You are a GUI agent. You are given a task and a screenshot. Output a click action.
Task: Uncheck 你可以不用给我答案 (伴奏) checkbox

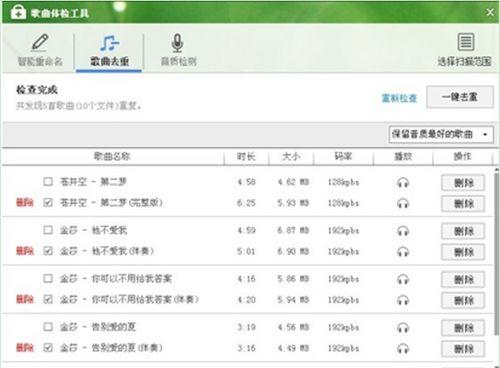coord(48,299)
